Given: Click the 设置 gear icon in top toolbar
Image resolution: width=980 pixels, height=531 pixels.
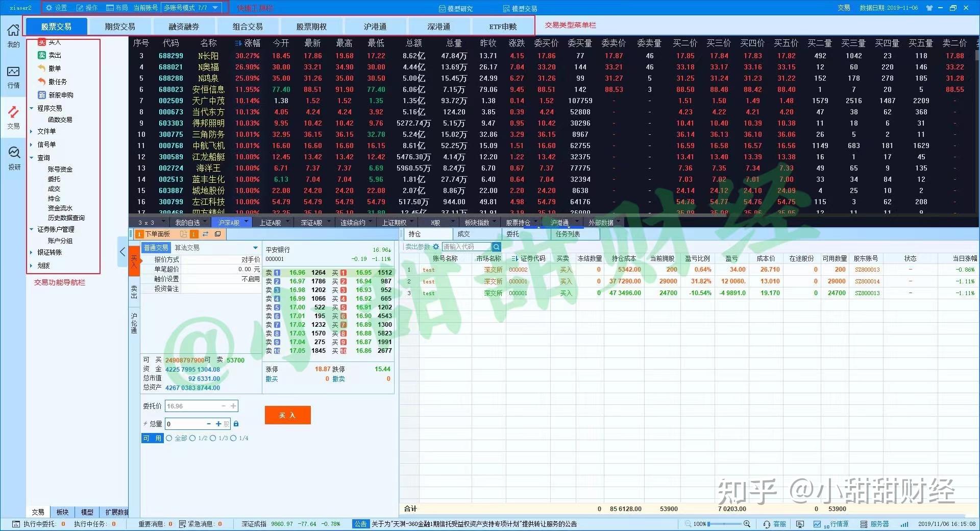Looking at the screenshot, I should coord(49,8).
